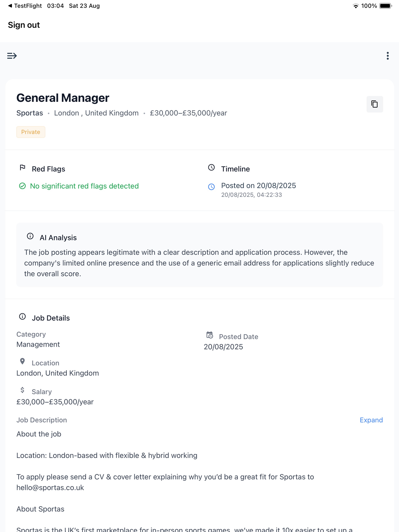The width and height of the screenshot is (399, 532).
Task: Tap the battery status icon
Action: click(x=385, y=6)
